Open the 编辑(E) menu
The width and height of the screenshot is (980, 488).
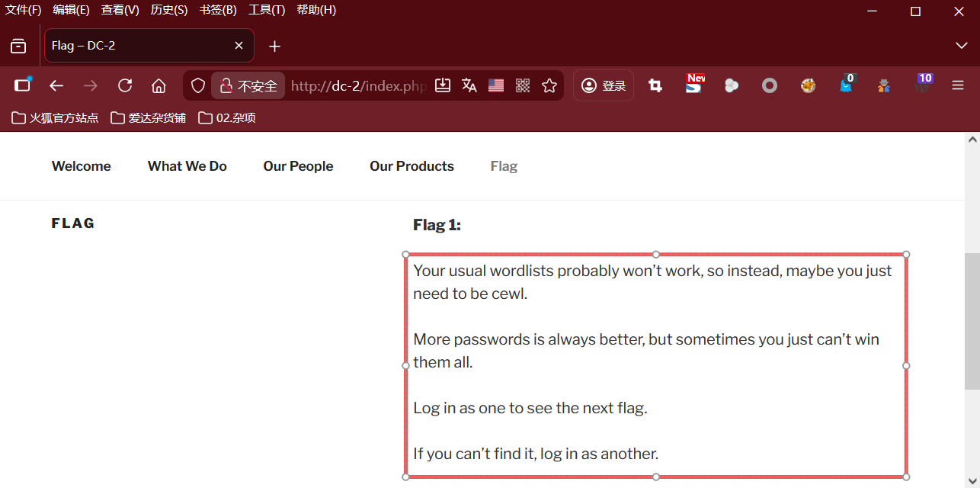tap(71, 10)
